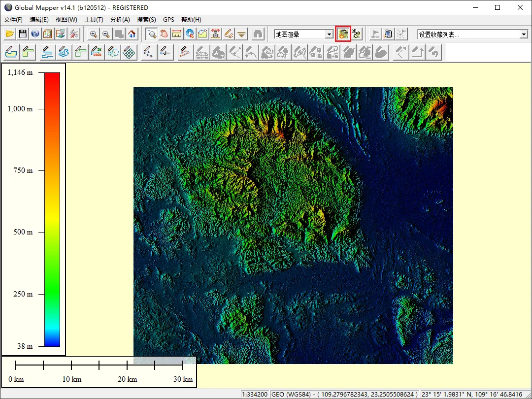Save workspace with the floppy disk icon
Image resolution: width=532 pixels, height=399 pixels.
pyautogui.click(x=22, y=34)
